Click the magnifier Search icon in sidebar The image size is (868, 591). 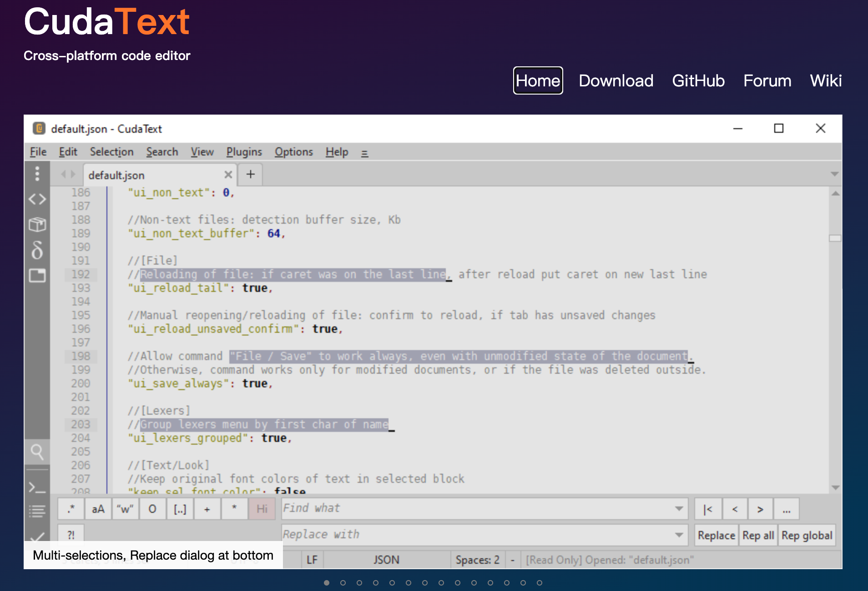37,452
